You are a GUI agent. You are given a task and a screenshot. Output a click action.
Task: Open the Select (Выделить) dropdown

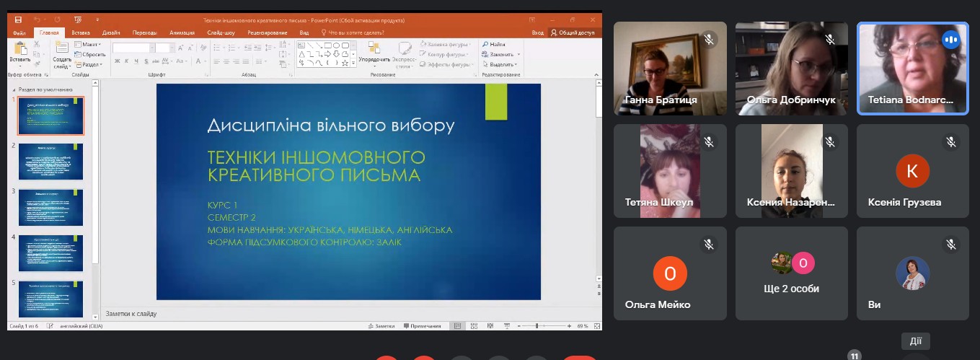[x=501, y=64]
